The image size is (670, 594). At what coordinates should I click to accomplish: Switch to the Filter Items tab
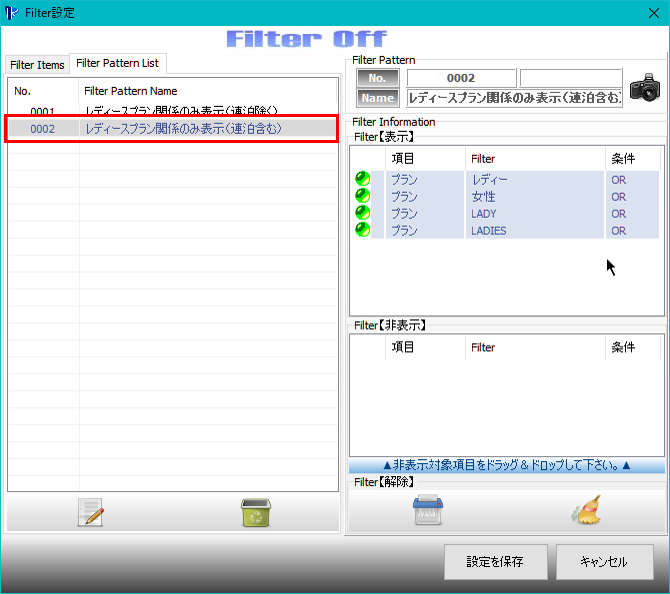click(37, 65)
